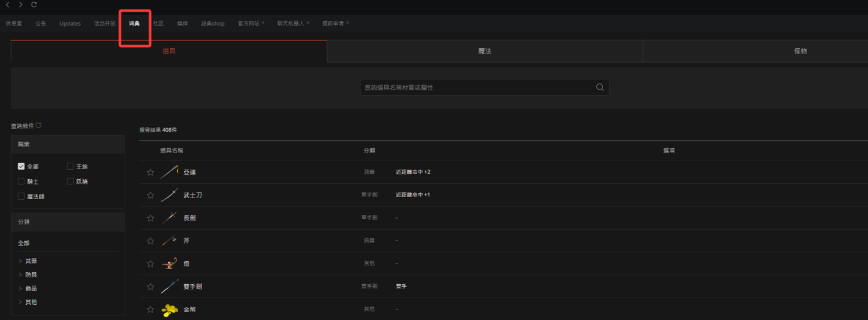Switch to the 魔法 tab
Screen dimensions: 868x320
pyautogui.click(x=485, y=51)
